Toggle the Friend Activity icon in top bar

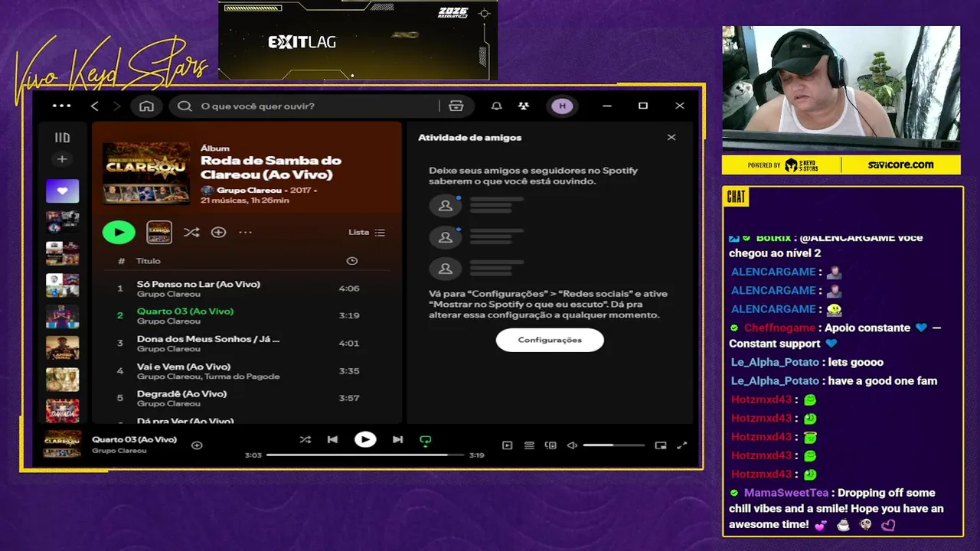coord(524,106)
